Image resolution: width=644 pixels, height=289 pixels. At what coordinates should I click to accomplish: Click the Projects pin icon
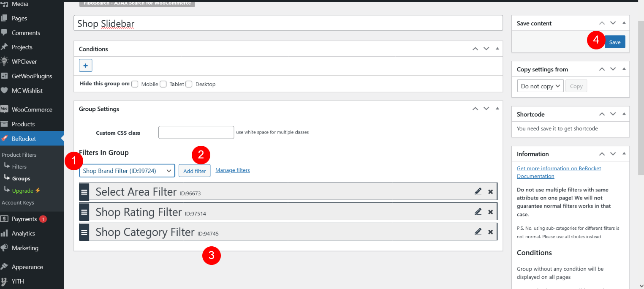point(4,47)
